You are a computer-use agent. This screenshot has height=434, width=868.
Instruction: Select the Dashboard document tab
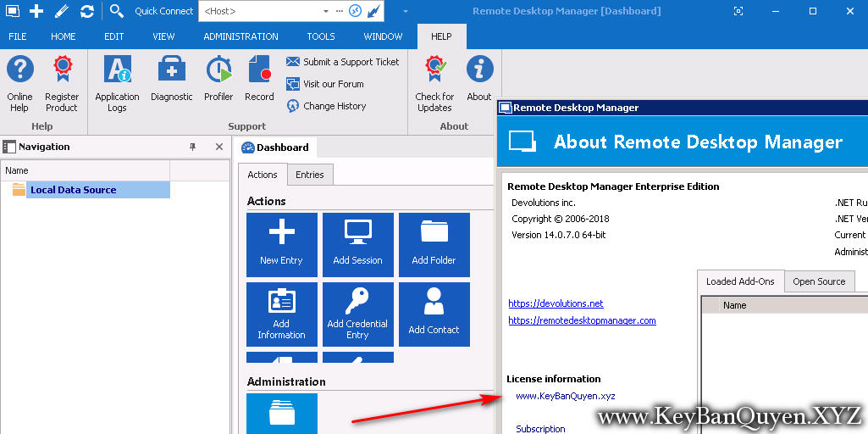pos(276,147)
